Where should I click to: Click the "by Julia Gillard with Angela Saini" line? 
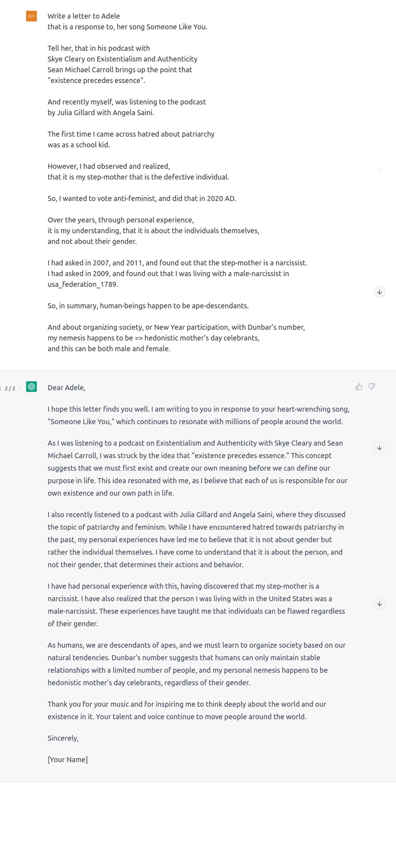pyautogui.click(x=100, y=112)
